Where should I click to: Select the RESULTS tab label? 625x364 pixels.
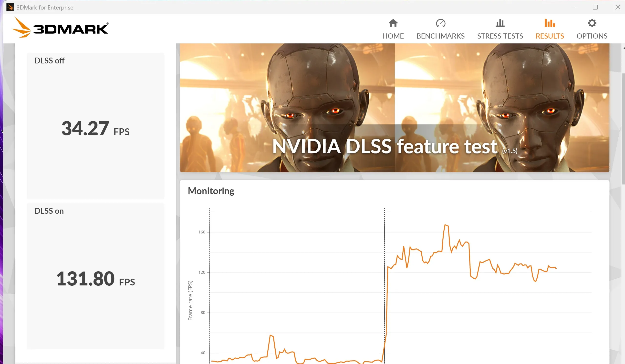550,36
